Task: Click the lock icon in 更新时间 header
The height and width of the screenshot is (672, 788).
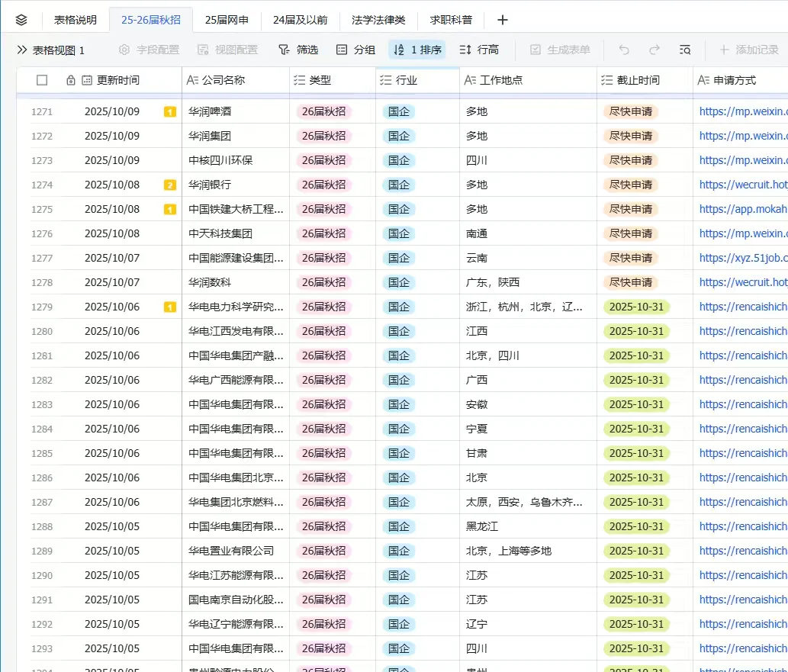Action: (x=71, y=80)
